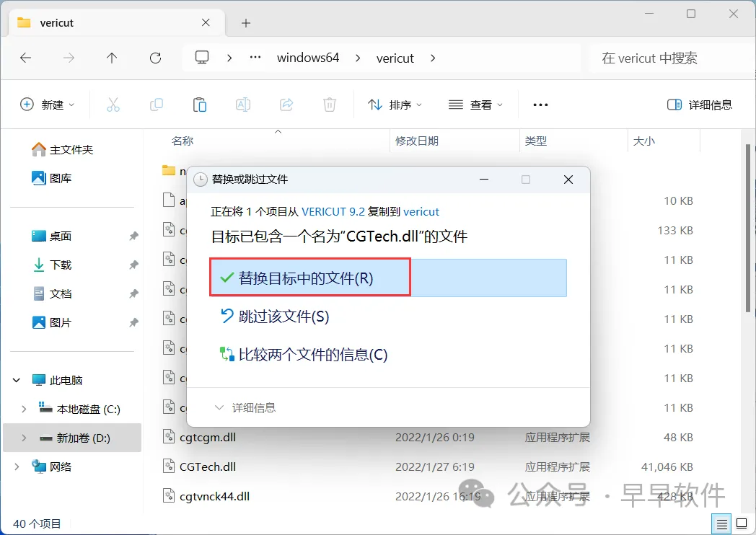Choose 跳过该文件(S) in the dialog
Viewport: 756px width, 535px height.
click(275, 317)
